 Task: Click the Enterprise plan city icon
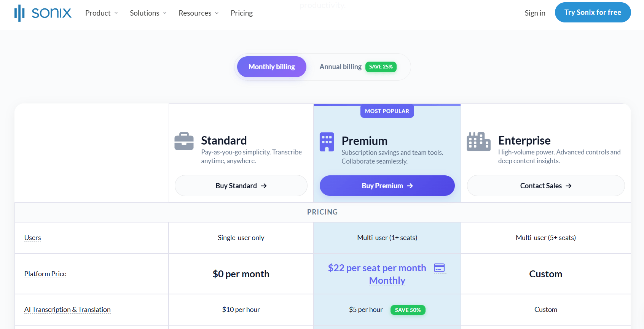coord(478,141)
